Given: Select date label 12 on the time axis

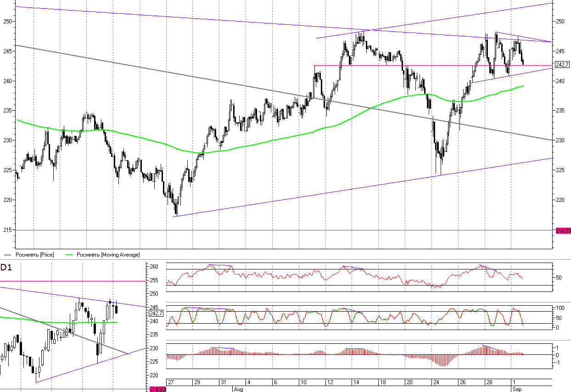Looking at the screenshot, I should [330, 382].
